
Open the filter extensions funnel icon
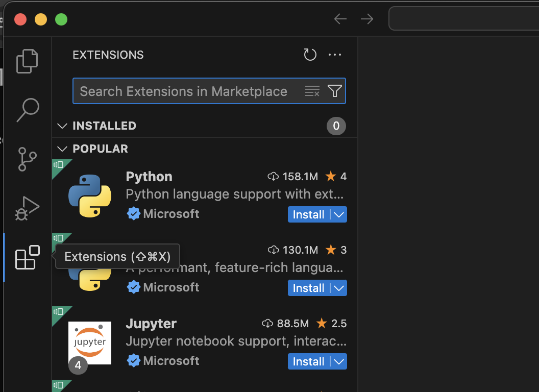(335, 91)
